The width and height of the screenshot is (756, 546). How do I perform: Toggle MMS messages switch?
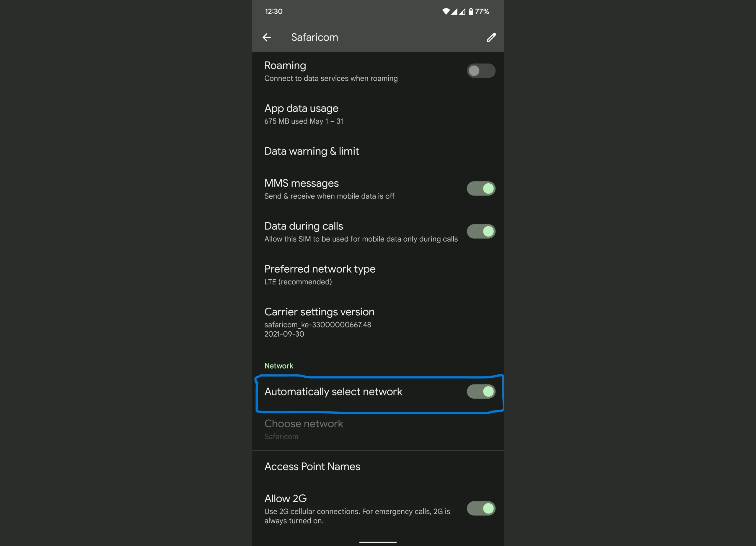481,188
